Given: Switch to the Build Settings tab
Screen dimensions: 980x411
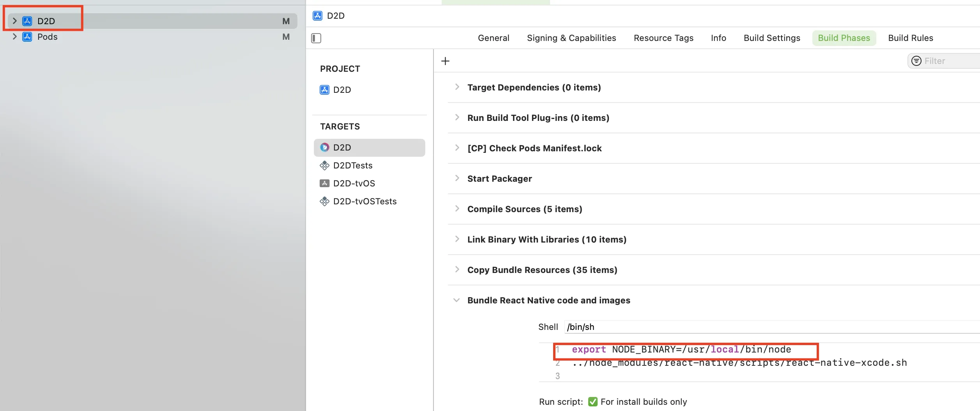Looking at the screenshot, I should [771, 38].
